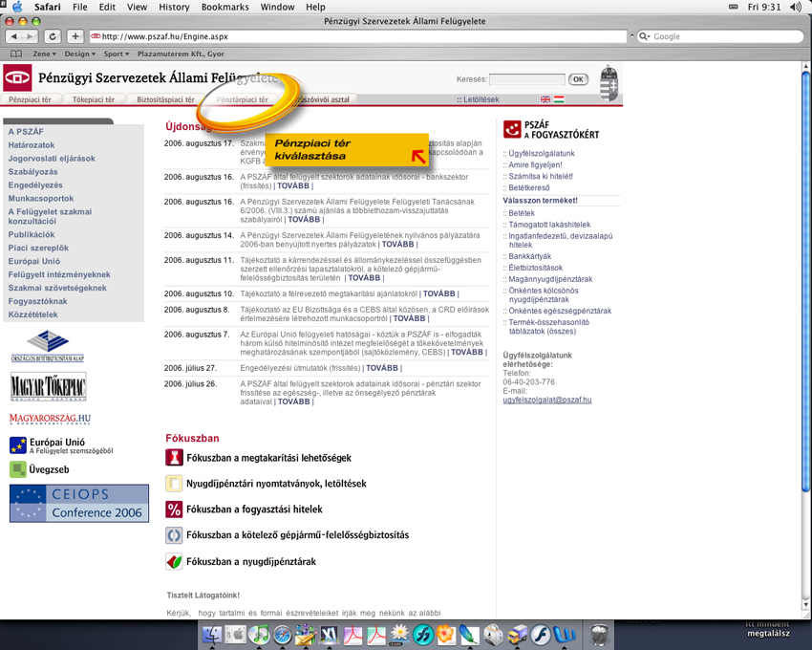Click the Safari URL address field
Screen dimensions: 812x650
pyautogui.click(x=358, y=36)
